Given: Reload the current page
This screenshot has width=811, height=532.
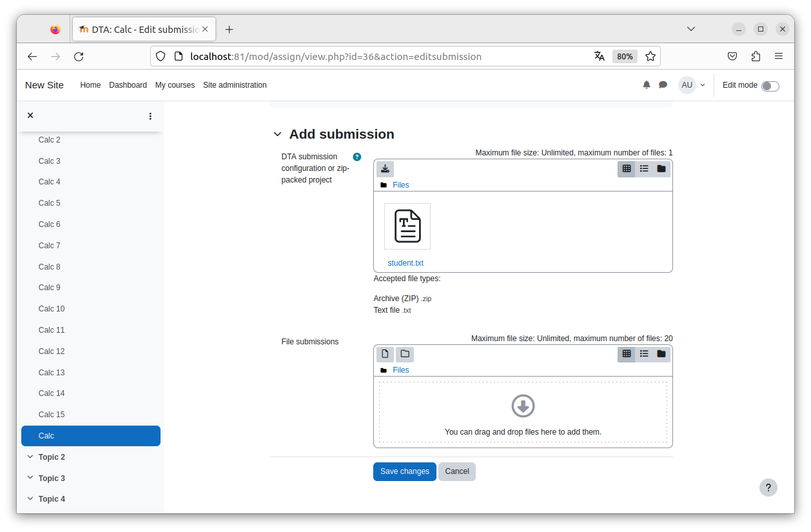Looking at the screenshot, I should point(79,56).
